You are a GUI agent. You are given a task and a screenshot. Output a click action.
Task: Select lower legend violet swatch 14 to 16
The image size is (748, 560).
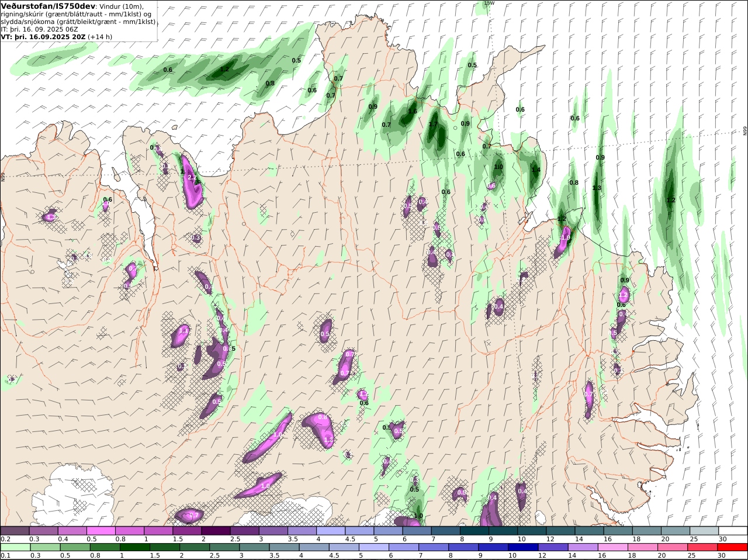583,547
